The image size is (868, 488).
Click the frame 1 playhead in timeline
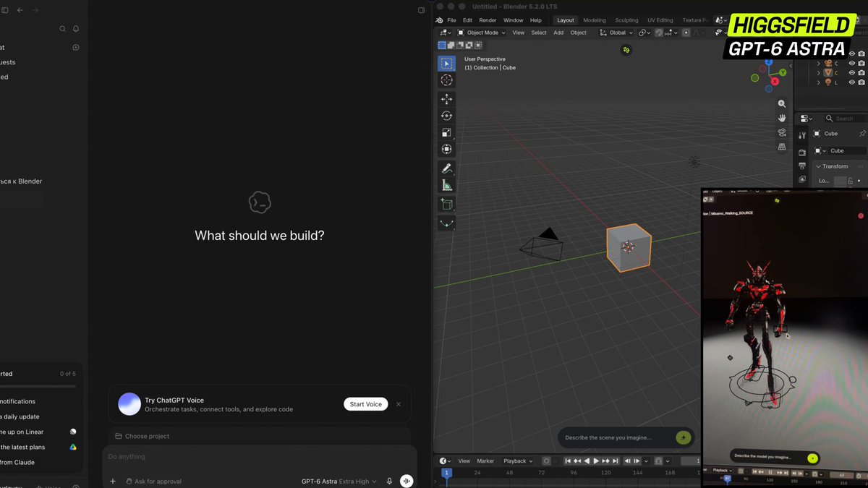tap(446, 473)
